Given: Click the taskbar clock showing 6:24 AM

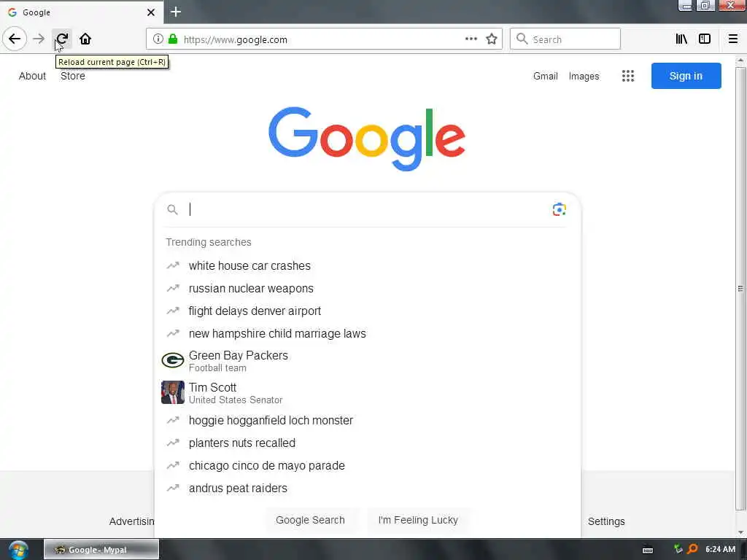Looking at the screenshot, I should pyautogui.click(x=720, y=550).
